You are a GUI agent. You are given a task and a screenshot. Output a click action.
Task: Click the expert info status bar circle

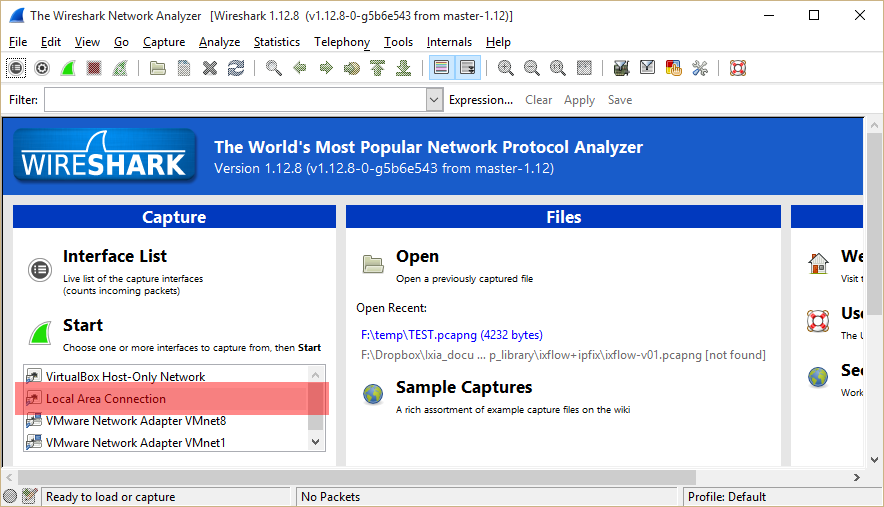(x=10, y=496)
